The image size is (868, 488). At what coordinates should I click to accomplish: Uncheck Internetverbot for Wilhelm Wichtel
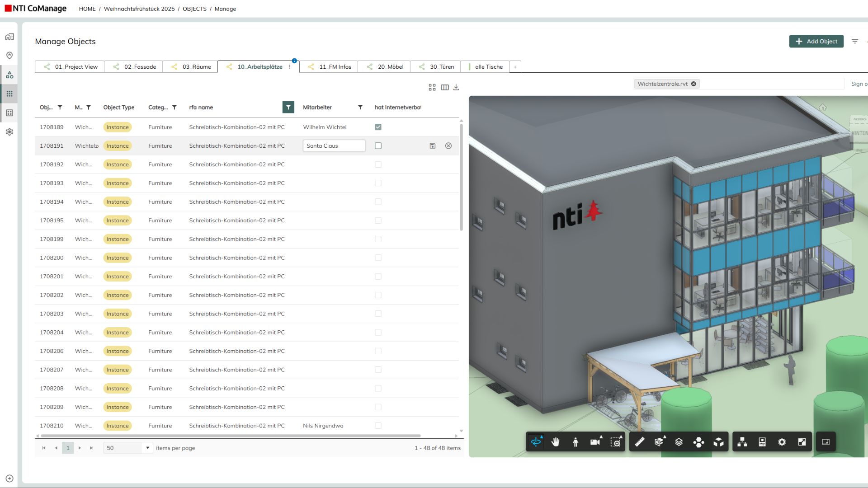tap(378, 127)
